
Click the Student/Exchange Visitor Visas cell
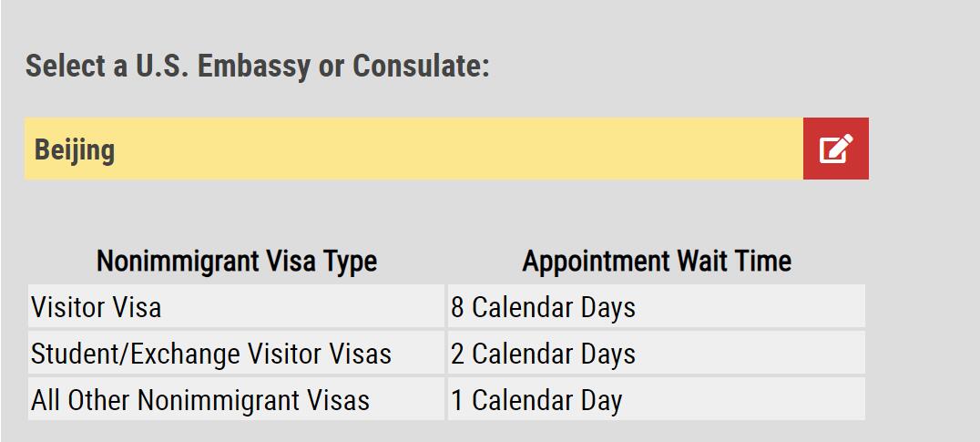point(236,354)
